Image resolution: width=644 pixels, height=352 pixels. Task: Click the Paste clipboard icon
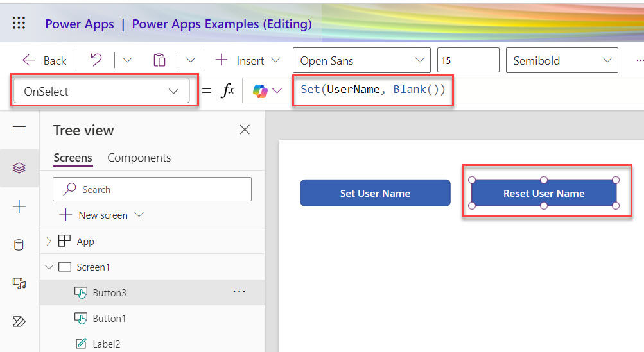click(159, 60)
